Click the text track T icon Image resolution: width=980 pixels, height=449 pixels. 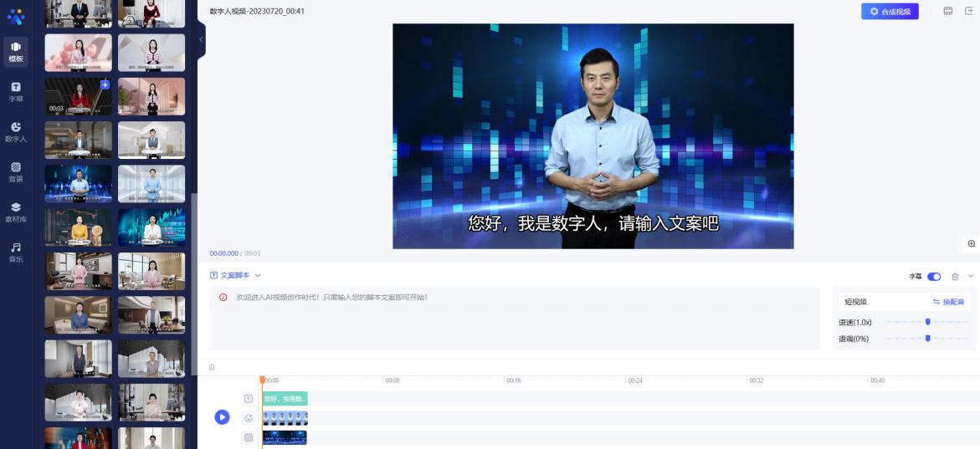click(x=248, y=399)
